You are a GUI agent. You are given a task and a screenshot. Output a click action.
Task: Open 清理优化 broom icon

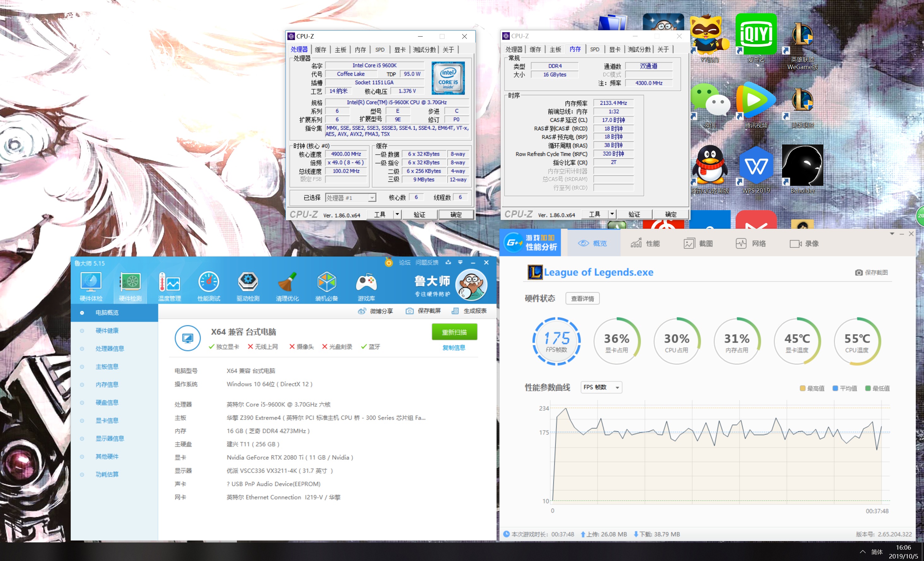(x=287, y=286)
